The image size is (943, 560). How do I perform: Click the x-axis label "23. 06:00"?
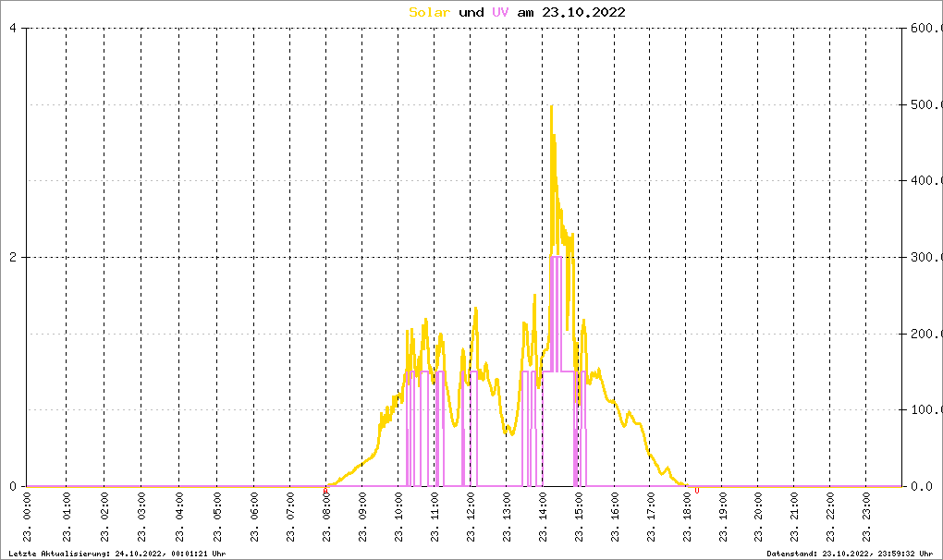click(254, 517)
